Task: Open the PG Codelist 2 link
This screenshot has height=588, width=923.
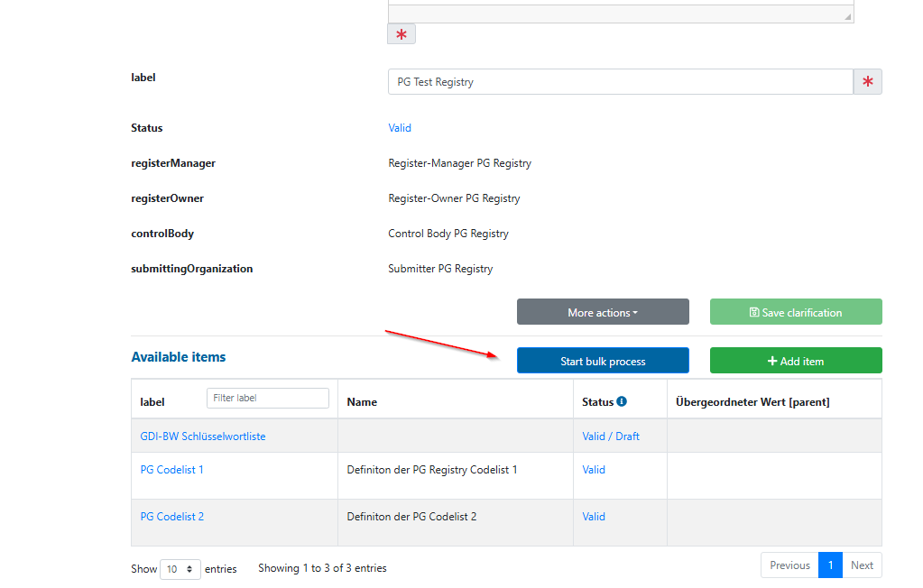Action: point(172,517)
